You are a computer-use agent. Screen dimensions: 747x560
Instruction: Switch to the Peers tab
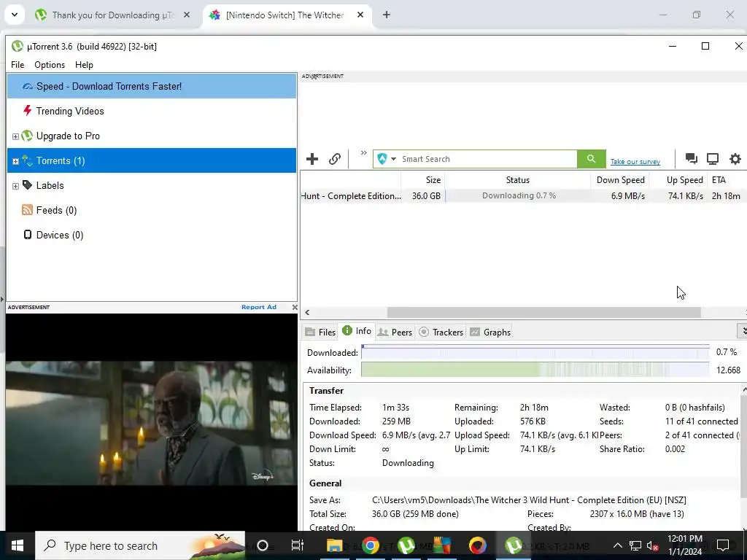(395, 332)
